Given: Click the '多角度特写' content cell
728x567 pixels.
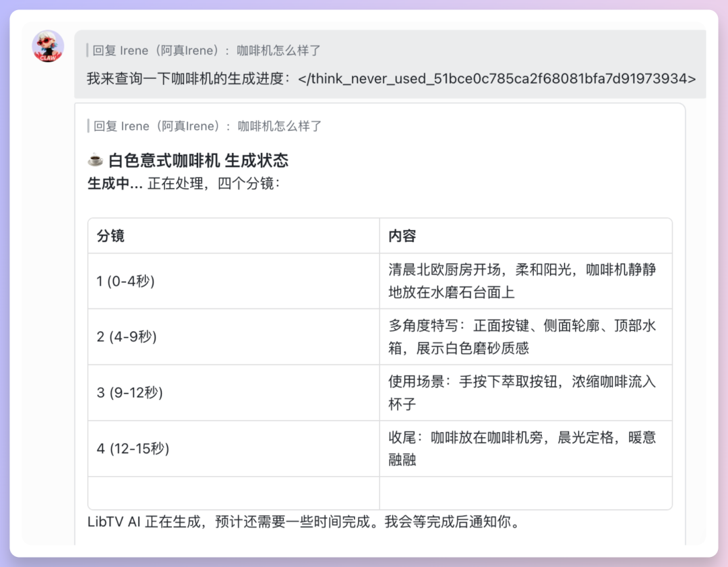Looking at the screenshot, I should click(x=522, y=336).
